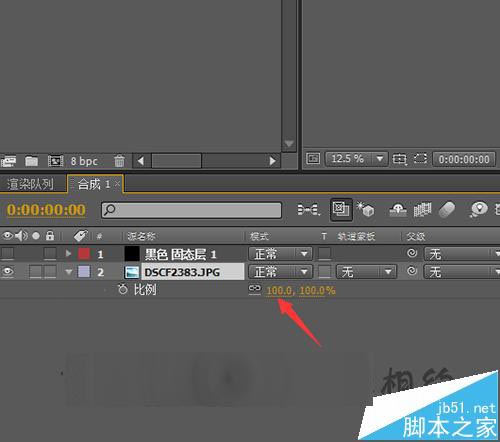This screenshot has width=500, height=442.
Task: Open track matte dropdown of DSCF2383.JPG
Action: 366,272
